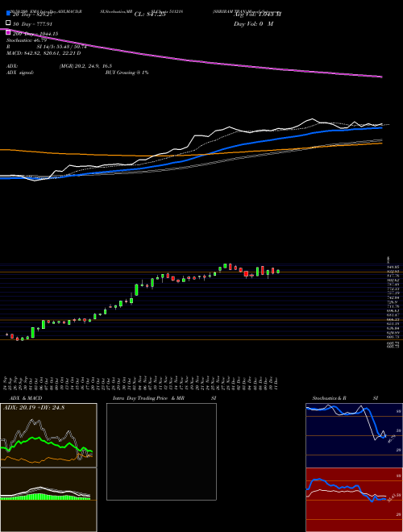Click the 'Stochastics & R' panel heading
The height and width of the screenshot is (532, 403).
330,398
